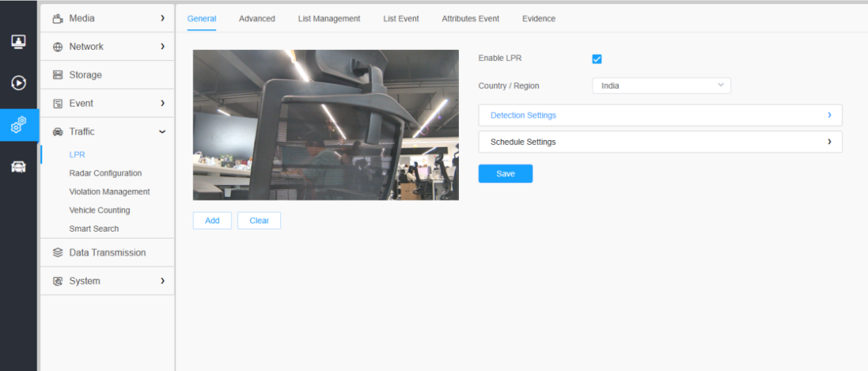Open the Attributes Event tab
Image resolution: width=868 pixels, height=371 pixels.
tap(471, 19)
